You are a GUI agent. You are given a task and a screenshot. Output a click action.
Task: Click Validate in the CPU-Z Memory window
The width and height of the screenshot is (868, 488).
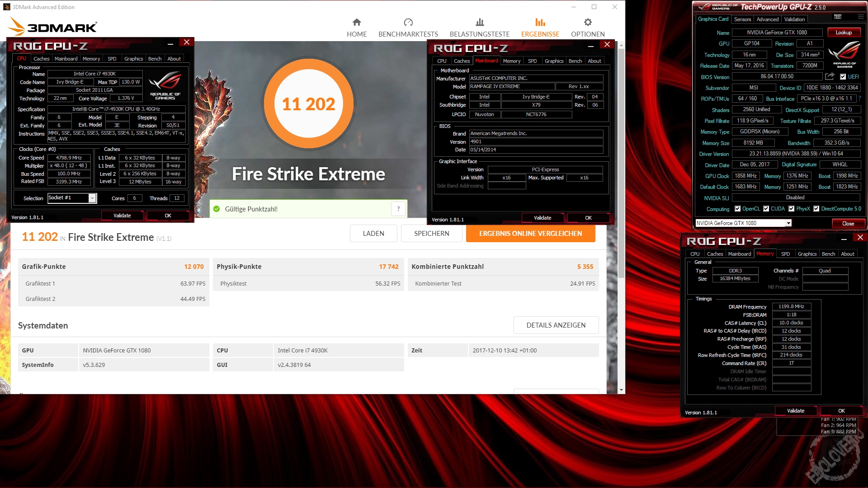click(x=796, y=411)
